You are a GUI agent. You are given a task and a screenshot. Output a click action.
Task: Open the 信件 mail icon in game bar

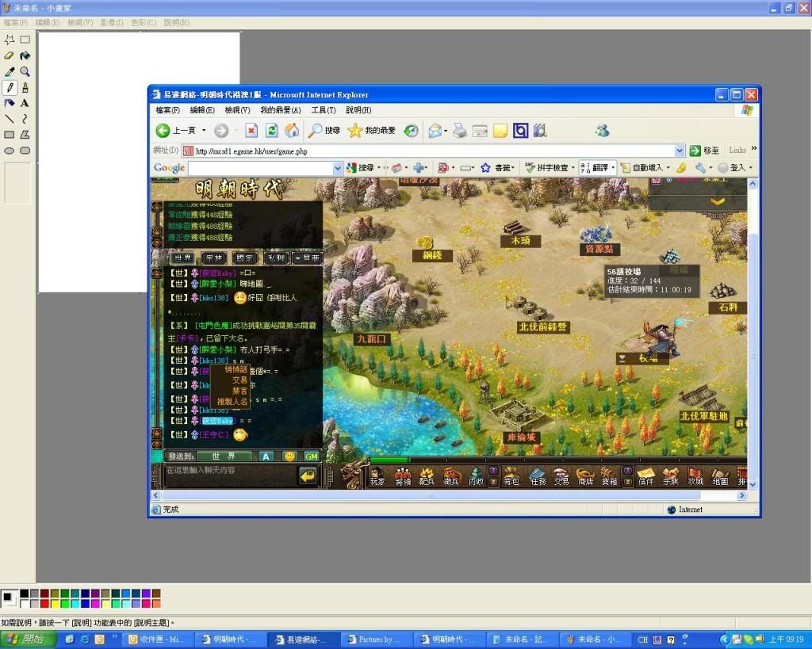645,476
